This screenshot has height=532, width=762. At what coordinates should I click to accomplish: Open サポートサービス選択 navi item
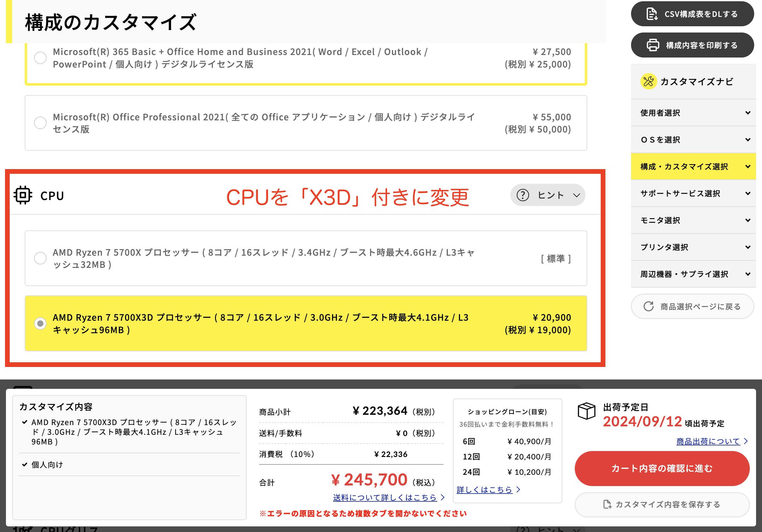[693, 193]
